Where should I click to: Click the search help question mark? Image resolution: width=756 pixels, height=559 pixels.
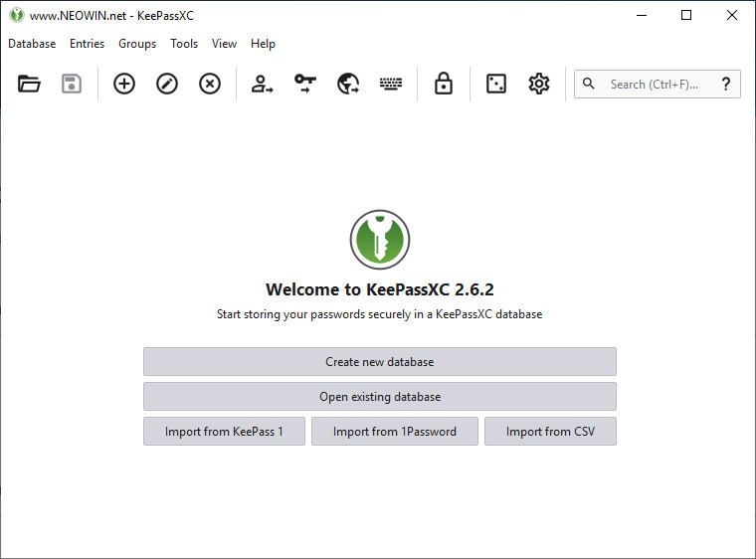pos(725,85)
